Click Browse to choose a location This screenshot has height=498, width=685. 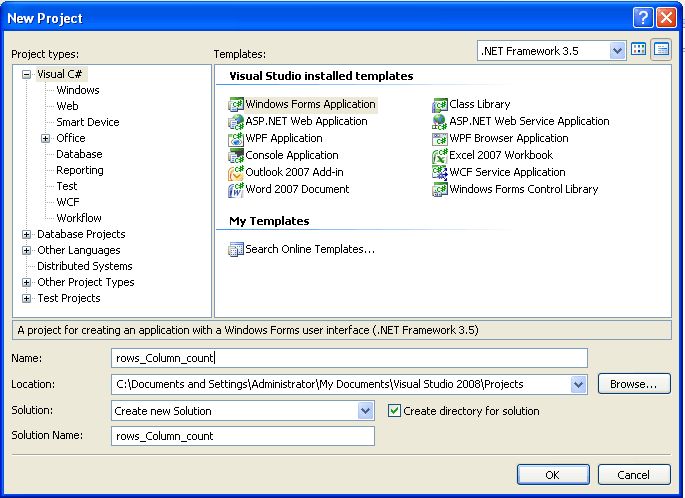click(x=634, y=384)
